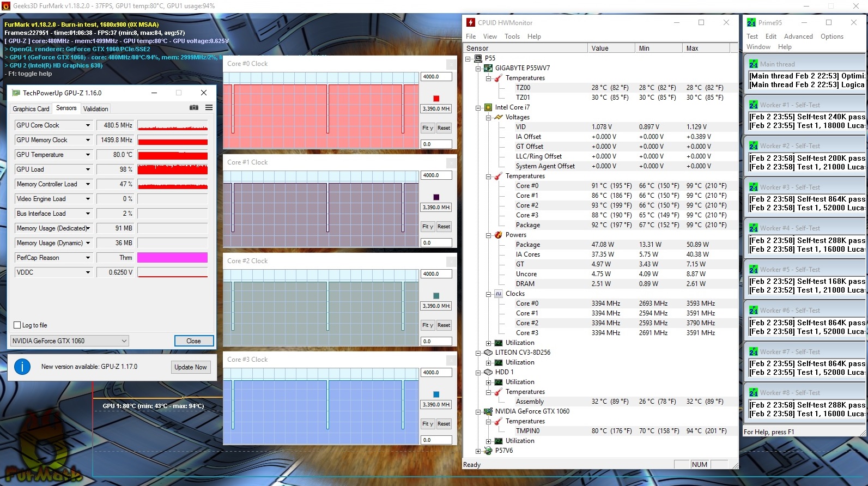Open the HWMonitor Tools menu
Screen dimensions: 868x486
[512, 37]
